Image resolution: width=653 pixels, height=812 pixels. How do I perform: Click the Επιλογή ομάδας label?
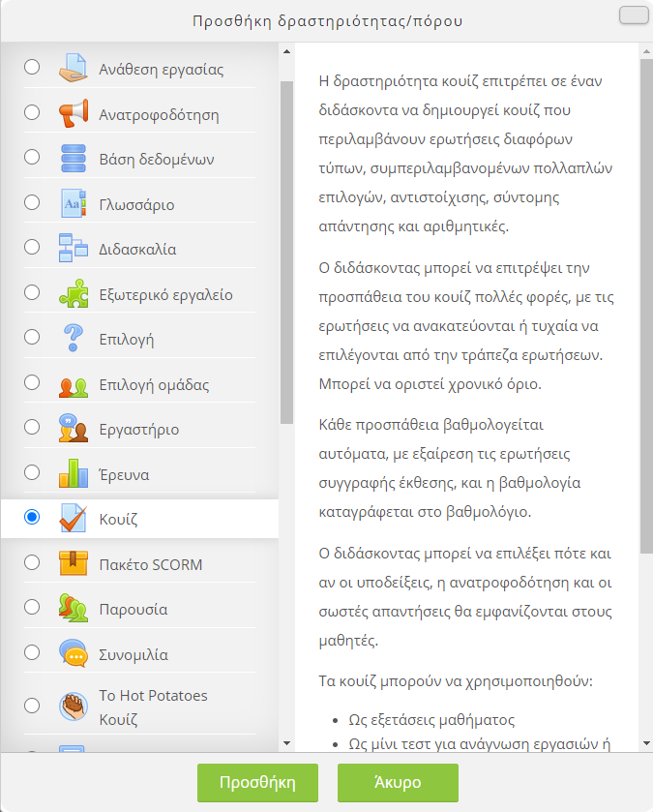tap(154, 385)
